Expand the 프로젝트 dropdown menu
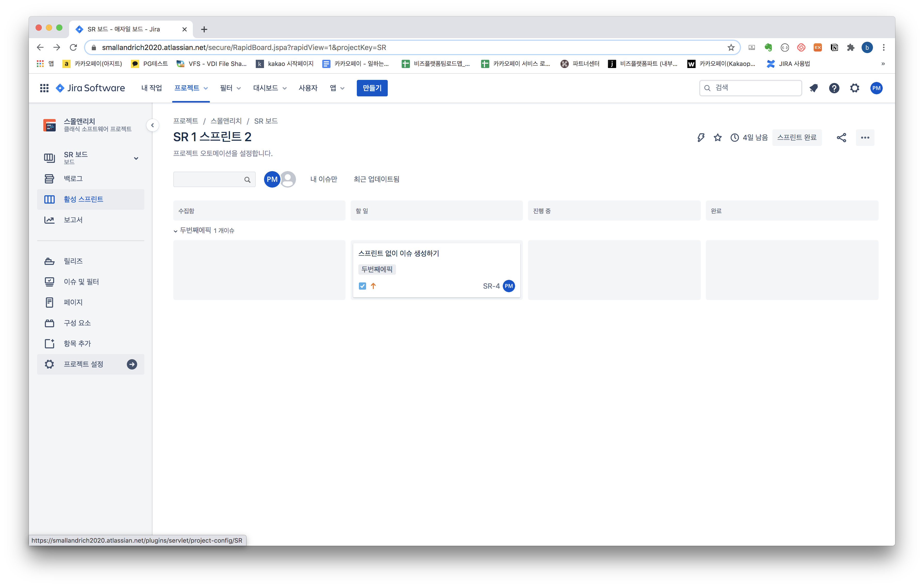This screenshot has width=924, height=587. (x=191, y=88)
